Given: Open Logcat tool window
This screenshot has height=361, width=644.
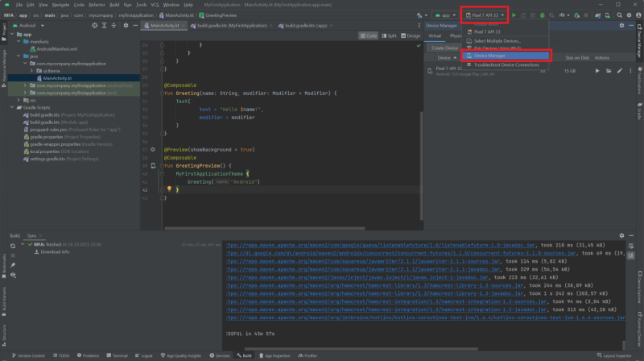Looking at the screenshot, I should (x=144, y=355).
